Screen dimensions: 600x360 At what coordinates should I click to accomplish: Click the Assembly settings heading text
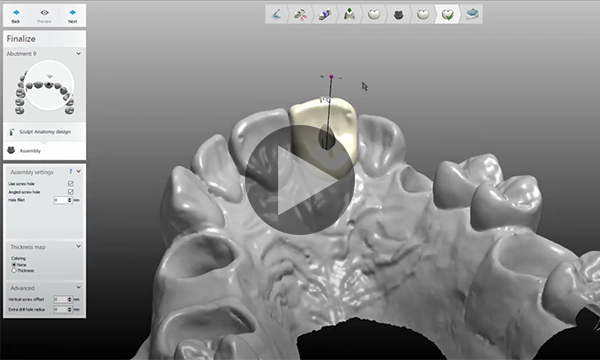click(32, 172)
